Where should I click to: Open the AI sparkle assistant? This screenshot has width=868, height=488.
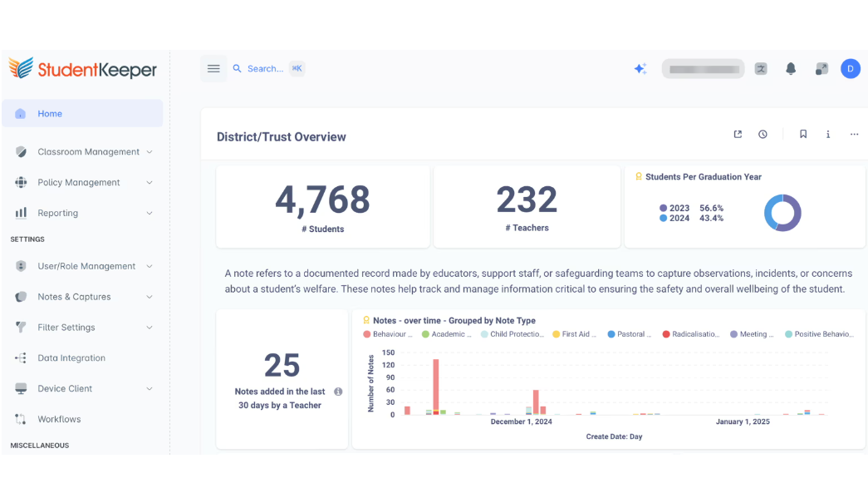pyautogui.click(x=640, y=69)
